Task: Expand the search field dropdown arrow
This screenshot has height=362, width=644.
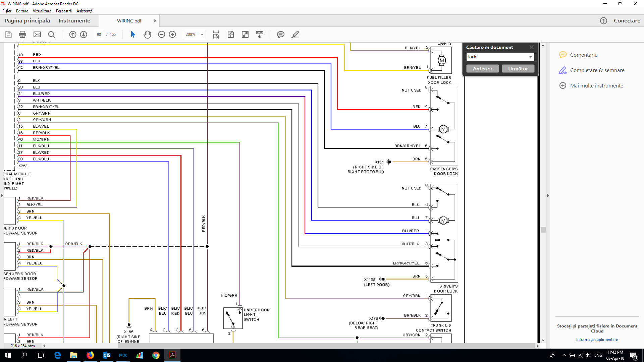Action: pos(530,57)
